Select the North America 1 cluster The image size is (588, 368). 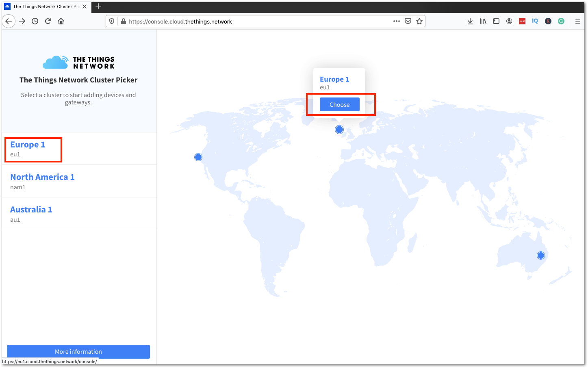pyautogui.click(x=79, y=181)
